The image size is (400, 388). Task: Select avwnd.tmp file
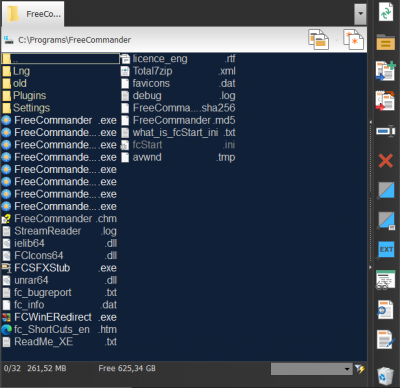(178, 158)
